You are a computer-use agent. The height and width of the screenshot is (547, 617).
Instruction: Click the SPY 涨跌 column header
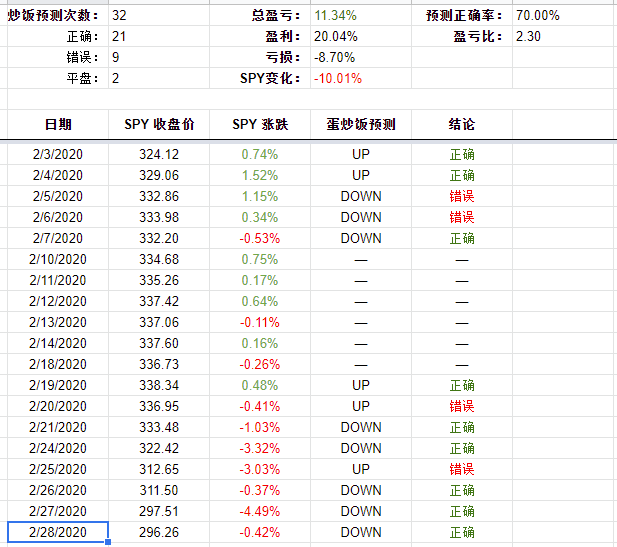coord(260,124)
